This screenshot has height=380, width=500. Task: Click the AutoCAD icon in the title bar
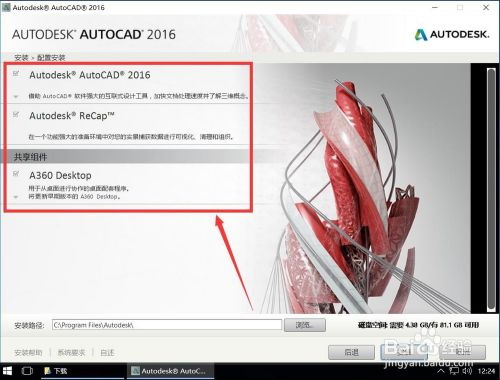[x=6, y=7]
